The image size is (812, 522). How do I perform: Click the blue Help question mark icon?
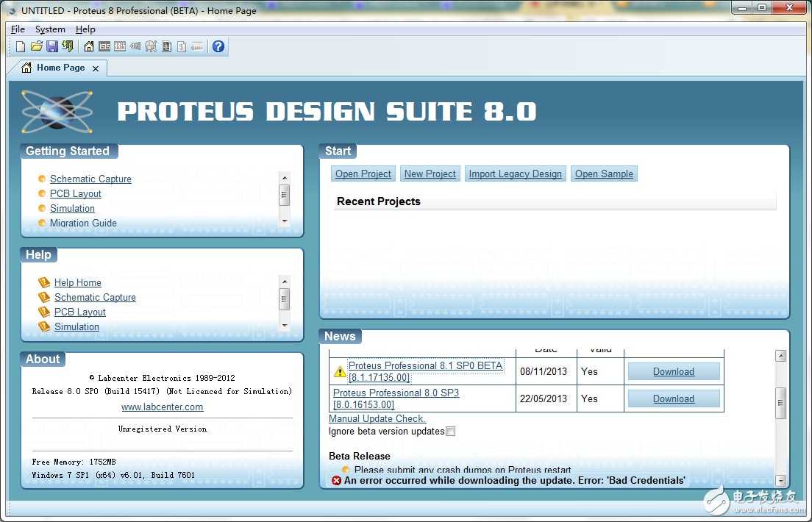tap(218, 46)
